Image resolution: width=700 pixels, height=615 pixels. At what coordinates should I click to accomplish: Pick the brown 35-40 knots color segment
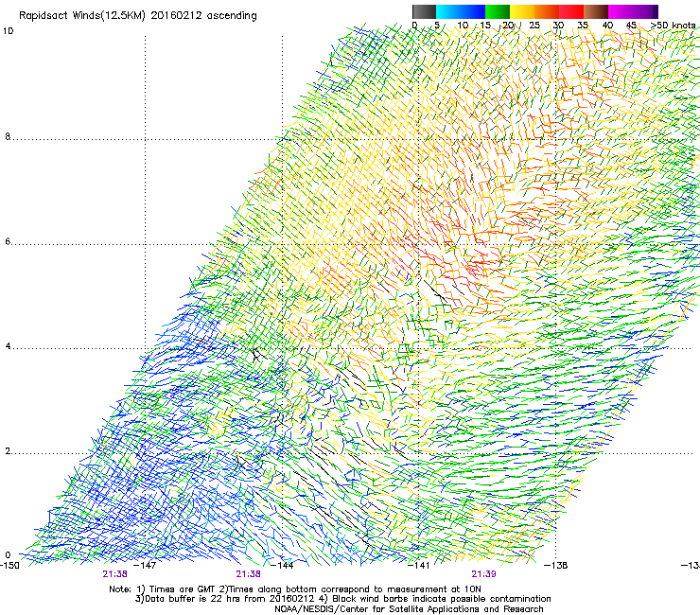point(596,11)
